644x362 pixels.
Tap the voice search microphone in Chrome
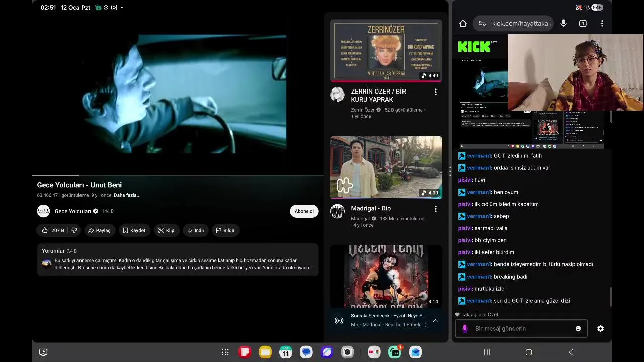pyautogui.click(x=563, y=23)
